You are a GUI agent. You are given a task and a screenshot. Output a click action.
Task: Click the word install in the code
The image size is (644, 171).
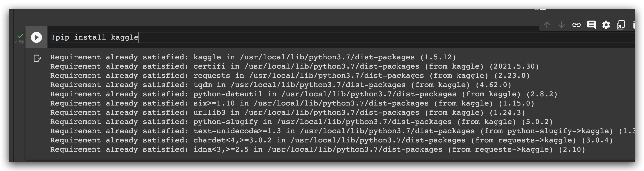(x=90, y=38)
